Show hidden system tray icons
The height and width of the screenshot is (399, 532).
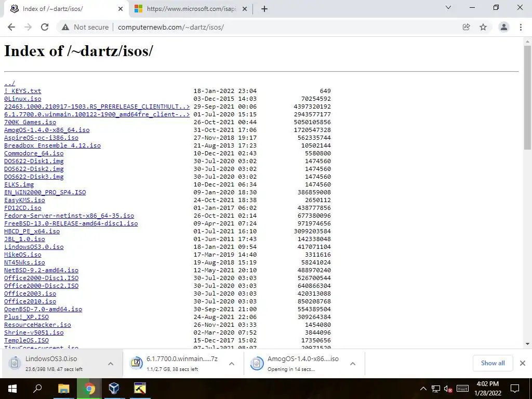click(x=423, y=389)
